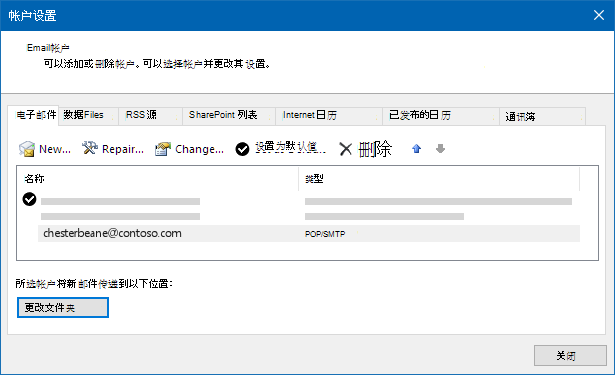Click the delete X icon

tap(346, 149)
